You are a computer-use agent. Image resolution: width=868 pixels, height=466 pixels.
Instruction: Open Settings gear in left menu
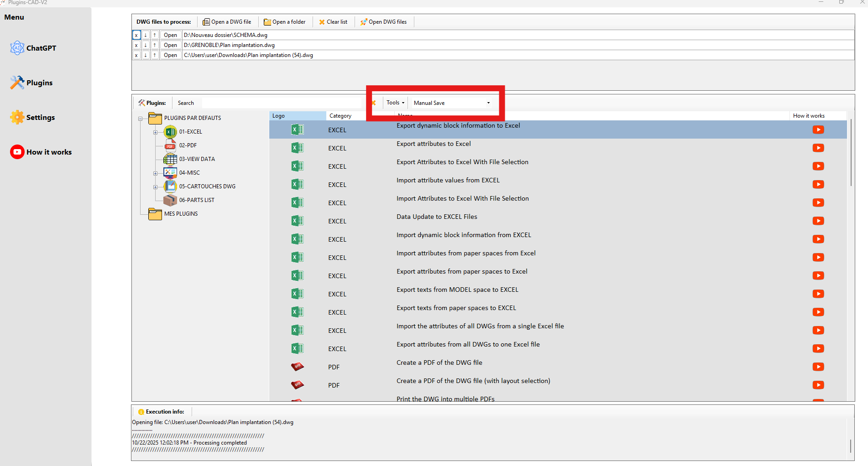pos(17,117)
